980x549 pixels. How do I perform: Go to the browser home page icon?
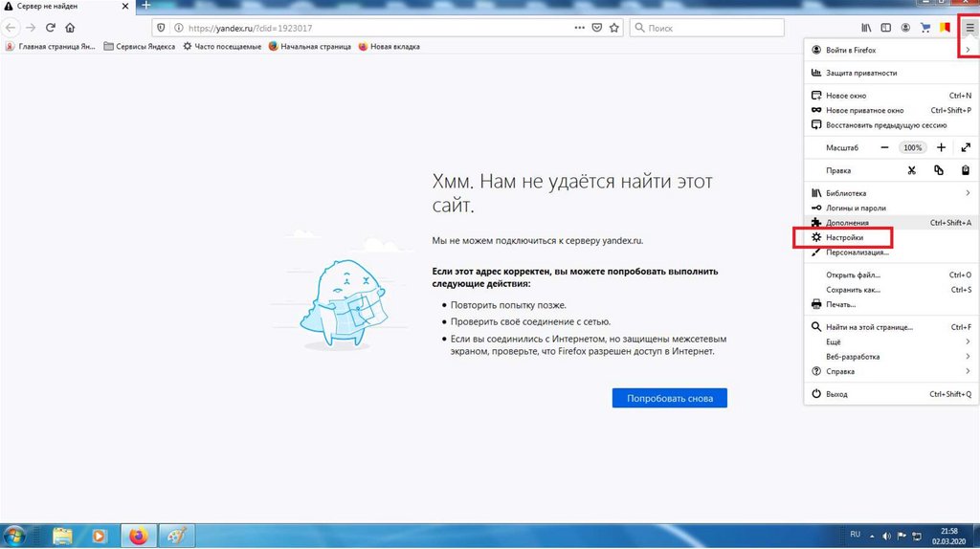[x=70, y=28]
